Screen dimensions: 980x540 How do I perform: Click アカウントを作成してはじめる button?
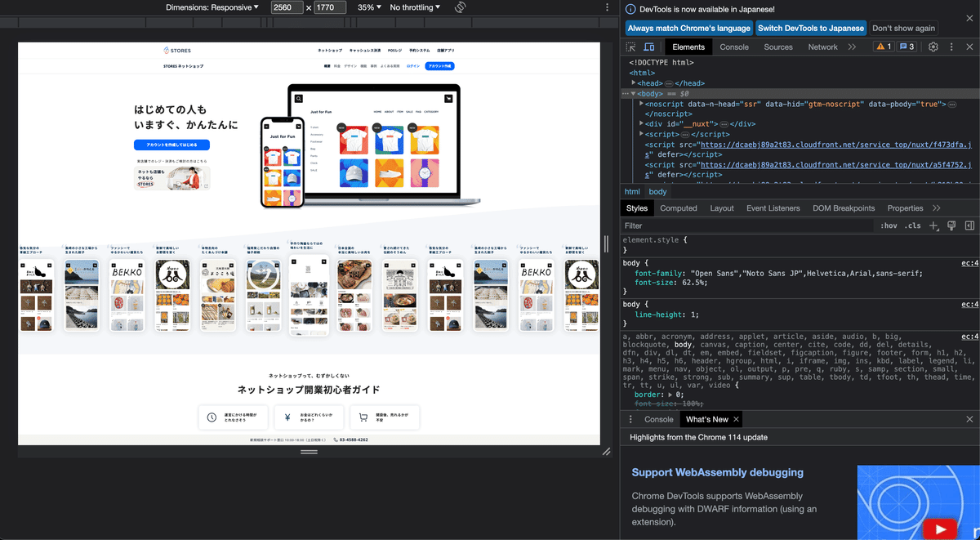[172, 145]
